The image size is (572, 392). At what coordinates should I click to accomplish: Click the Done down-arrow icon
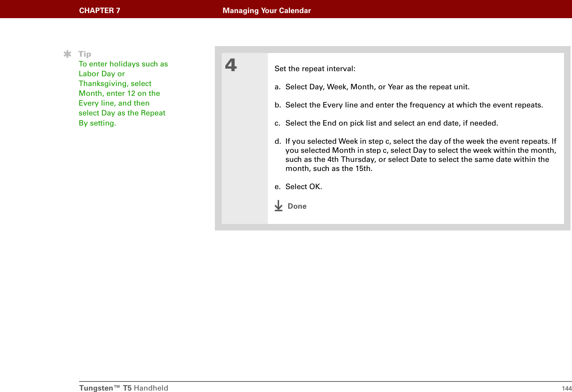pos(278,206)
